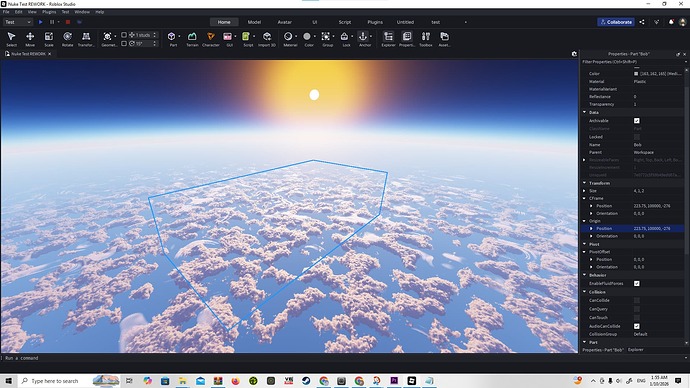The width and height of the screenshot is (690, 388).
Task: Open the Terrain editor
Action: click(x=192, y=39)
